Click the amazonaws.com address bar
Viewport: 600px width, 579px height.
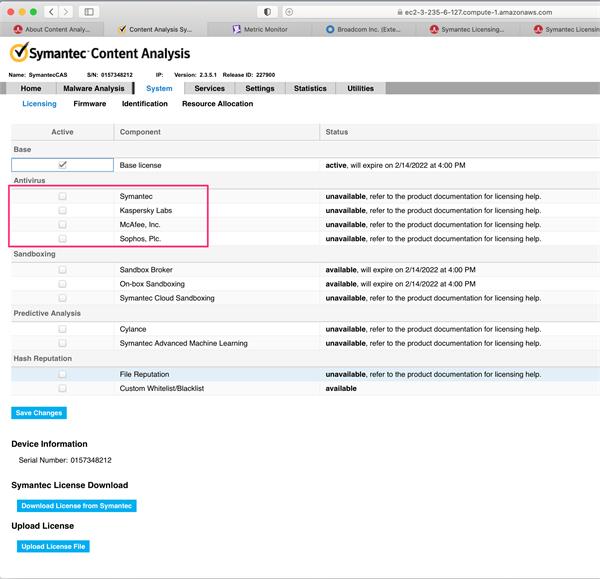point(474,12)
